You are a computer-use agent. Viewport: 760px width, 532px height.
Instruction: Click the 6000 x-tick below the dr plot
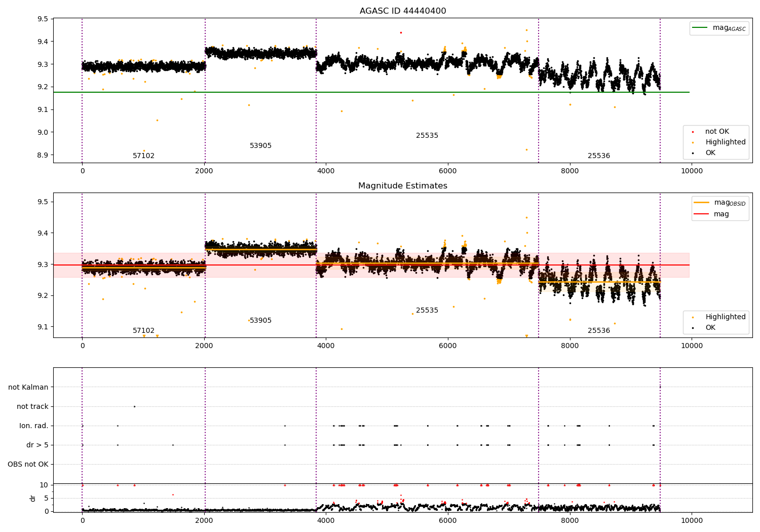[x=448, y=520]
